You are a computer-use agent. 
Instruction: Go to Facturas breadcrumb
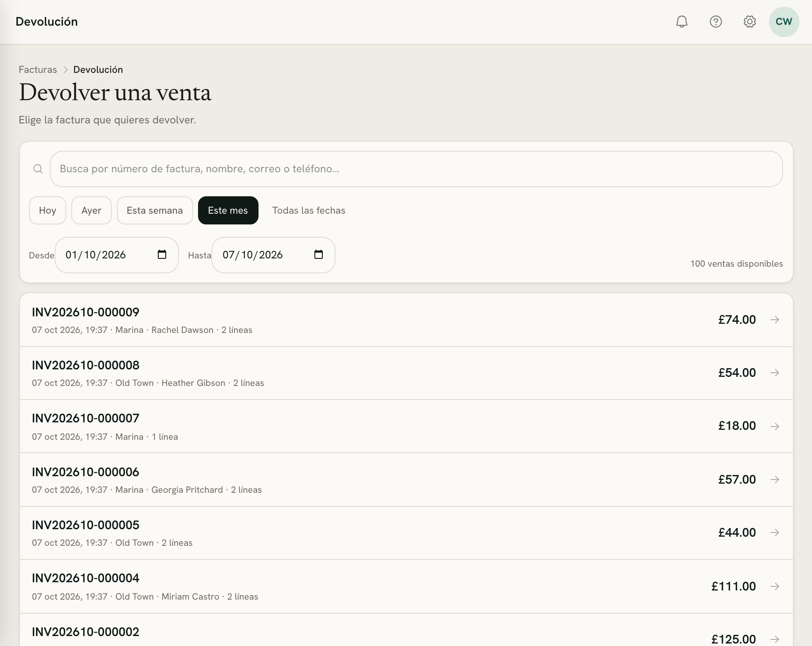pyautogui.click(x=38, y=70)
